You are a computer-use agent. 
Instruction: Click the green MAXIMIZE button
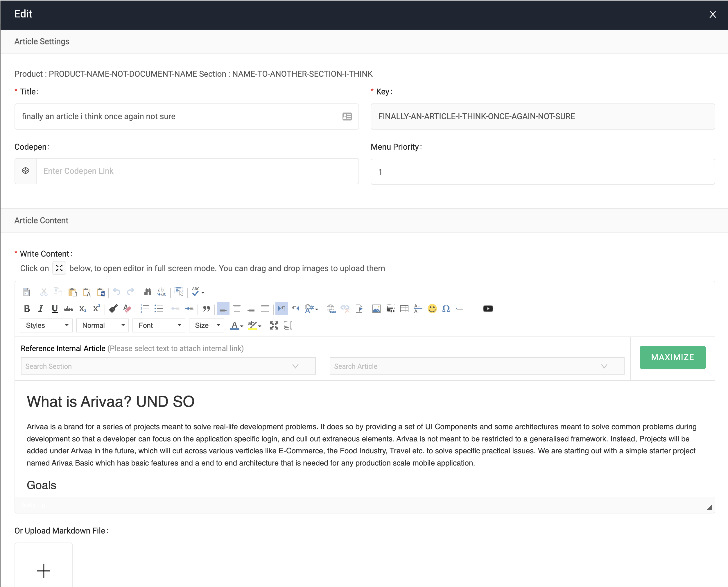click(673, 357)
